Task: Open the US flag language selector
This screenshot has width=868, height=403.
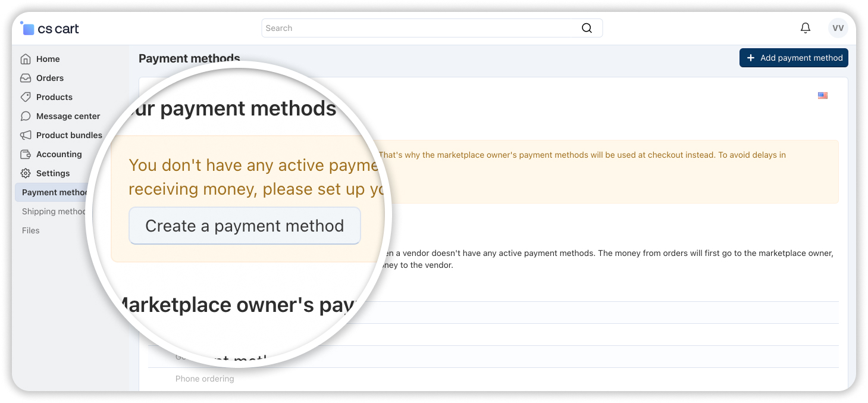Action: pyautogui.click(x=822, y=95)
